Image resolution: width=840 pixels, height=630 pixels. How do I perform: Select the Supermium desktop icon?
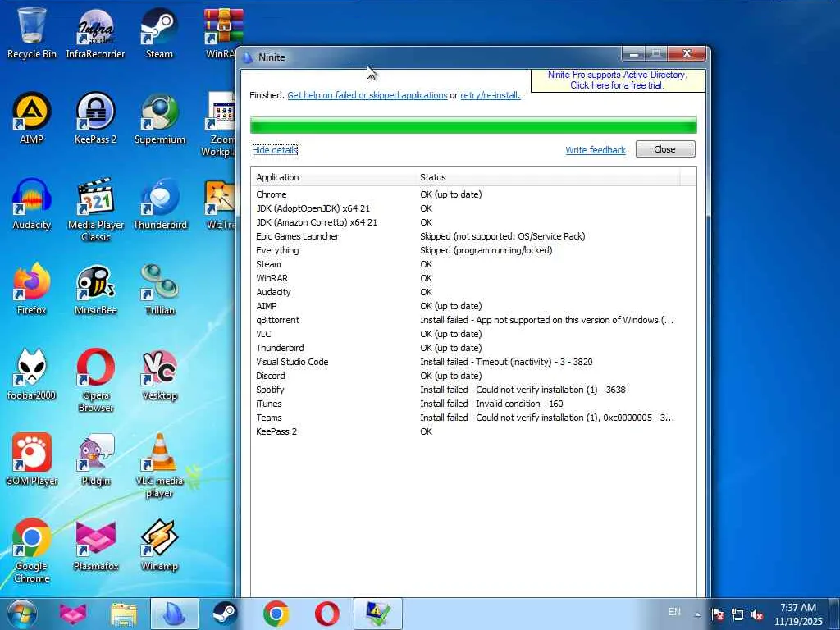(159, 118)
